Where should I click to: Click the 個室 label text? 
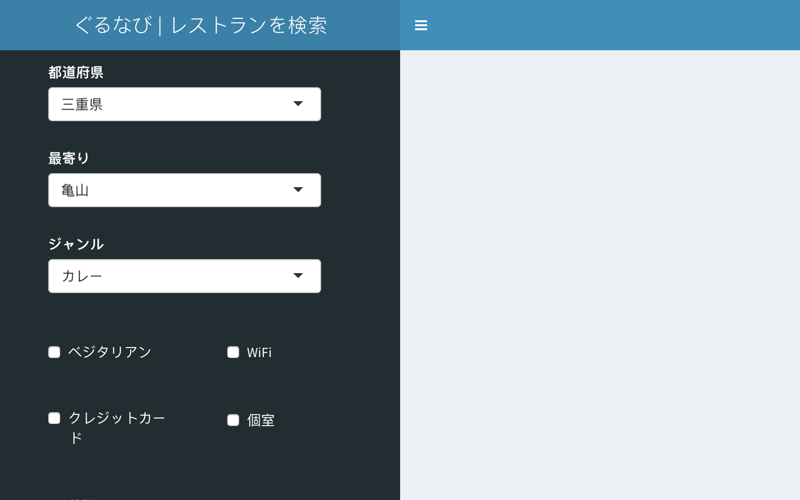pos(261,420)
